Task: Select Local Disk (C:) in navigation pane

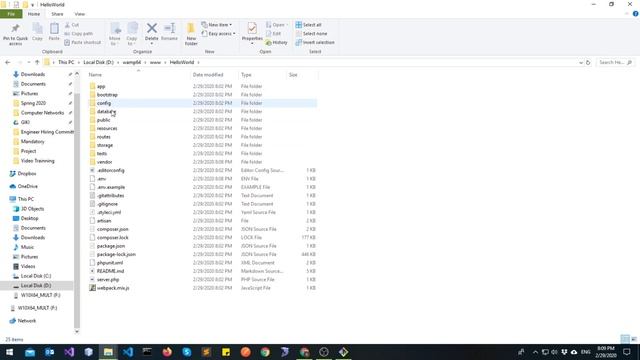Action: coord(36,276)
